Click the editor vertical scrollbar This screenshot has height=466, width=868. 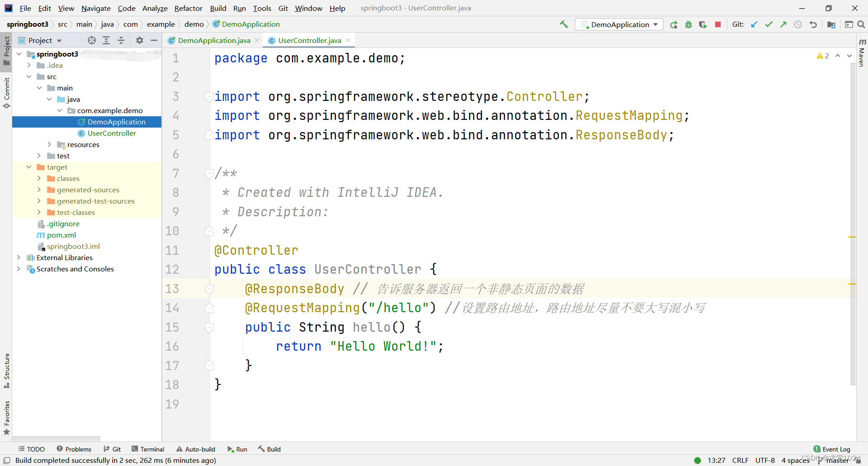pos(853,224)
